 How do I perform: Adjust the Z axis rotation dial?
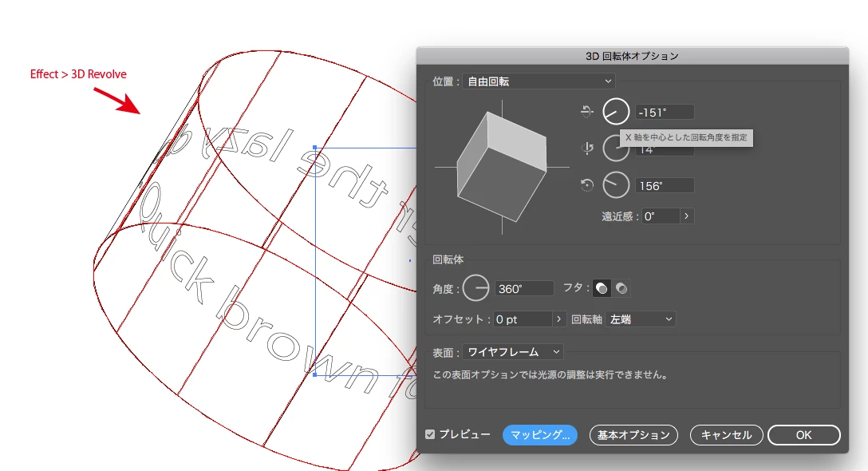click(616, 185)
